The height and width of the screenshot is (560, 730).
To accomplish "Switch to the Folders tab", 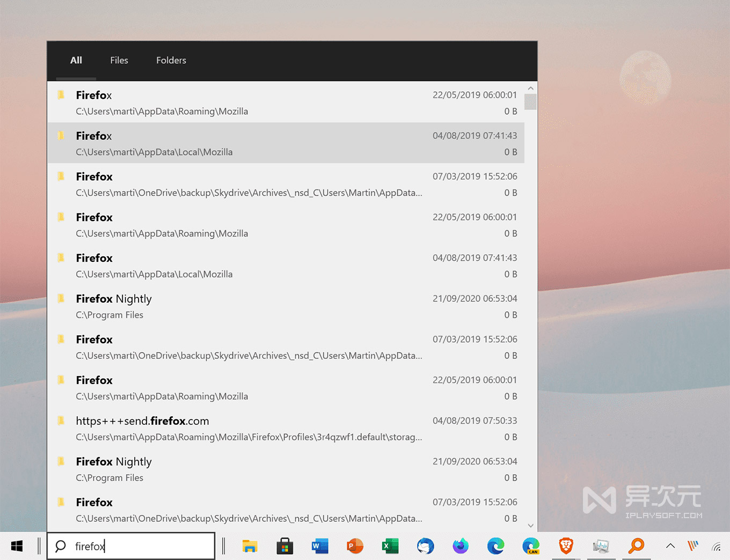I will click(171, 60).
